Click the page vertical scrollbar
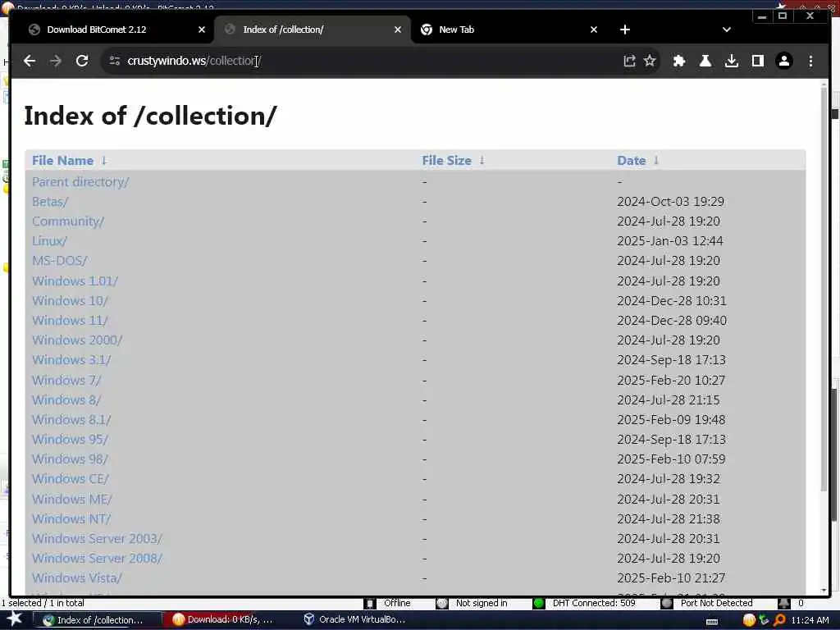Image resolution: width=840 pixels, height=630 pixels. tap(824, 290)
